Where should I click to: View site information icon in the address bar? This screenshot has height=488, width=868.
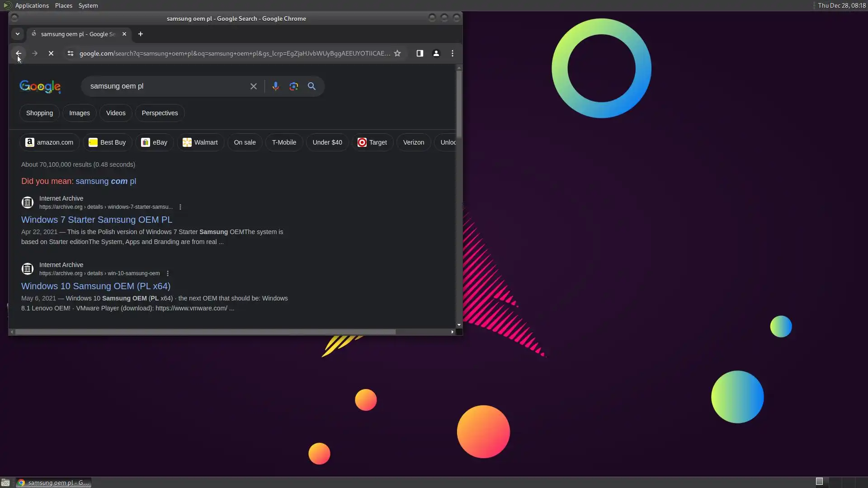[x=70, y=53]
